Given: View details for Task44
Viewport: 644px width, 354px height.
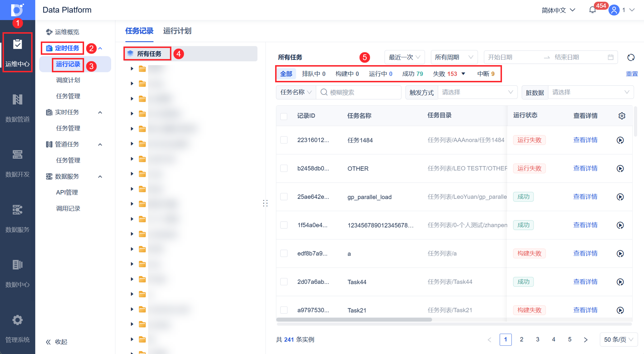Looking at the screenshot, I should click(x=585, y=282).
